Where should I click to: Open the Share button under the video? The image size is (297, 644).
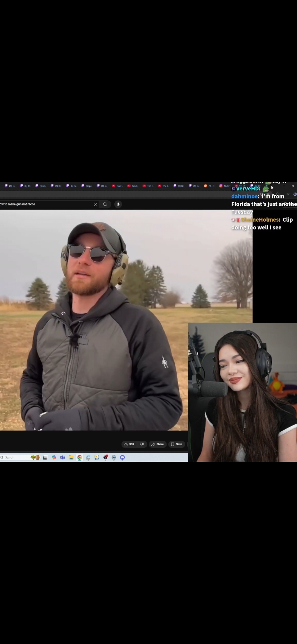point(158,444)
